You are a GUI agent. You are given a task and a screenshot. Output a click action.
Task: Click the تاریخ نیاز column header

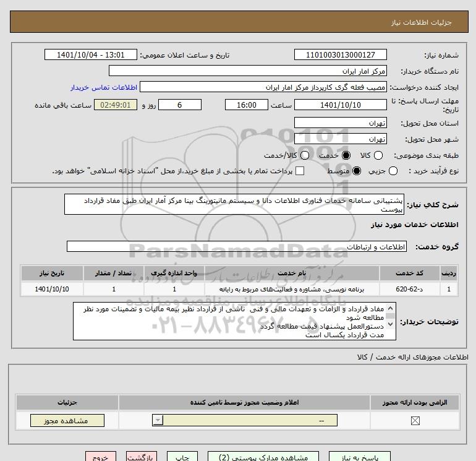[x=52, y=273]
